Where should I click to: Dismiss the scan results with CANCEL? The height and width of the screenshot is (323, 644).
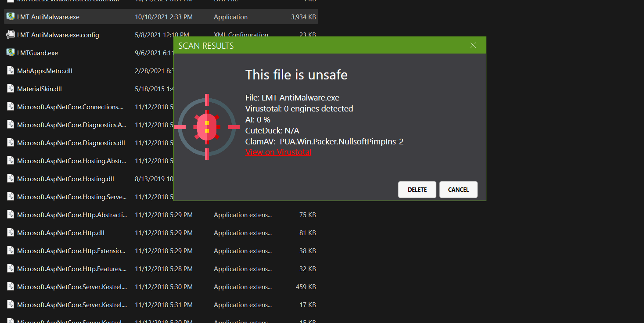point(458,190)
